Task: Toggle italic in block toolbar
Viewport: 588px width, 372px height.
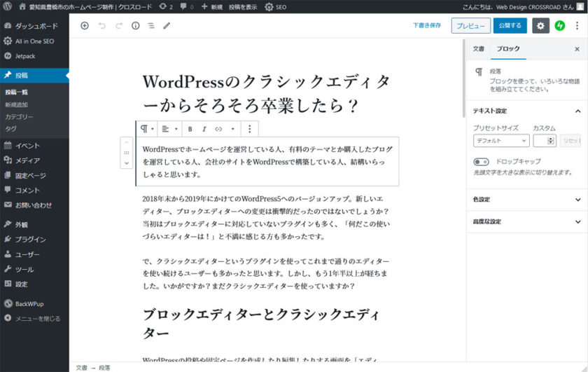Action: tap(204, 129)
